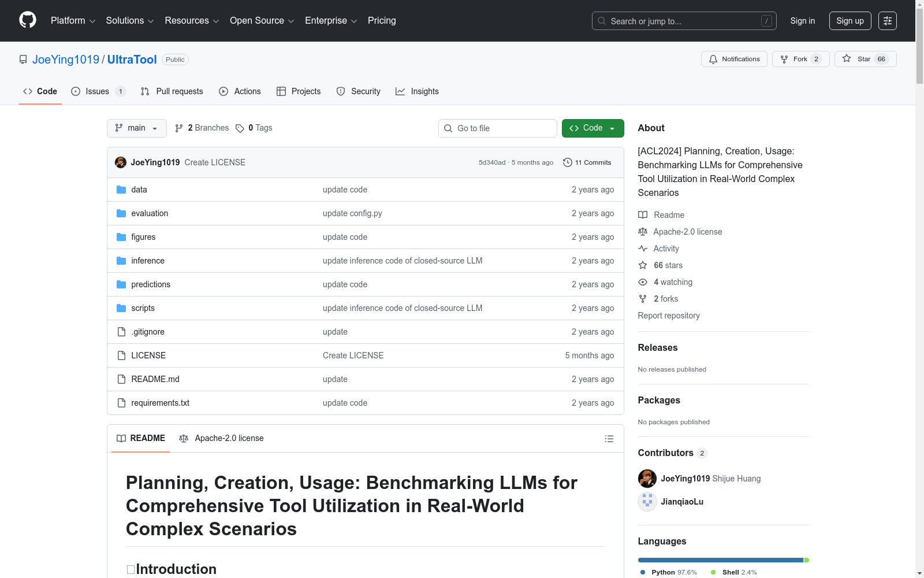Screen dimensions: 924x578
Task: Click the Sign up button
Action: pyautogui.click(x=850, y=21)
